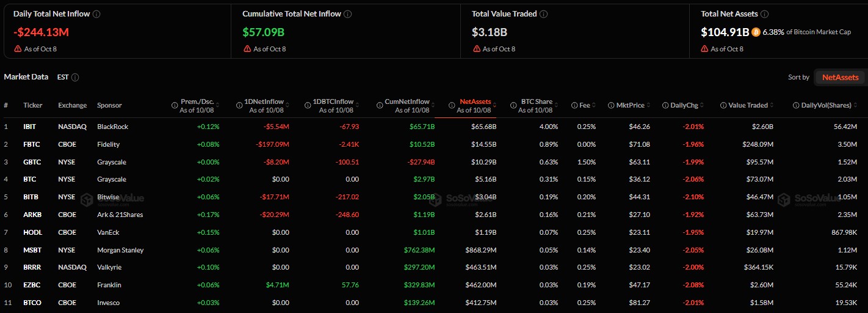Image resolution: width=868 pixels, height=313 pixels.
Task: Click info icon beside Total Net Assets
Action: point(765,13)
